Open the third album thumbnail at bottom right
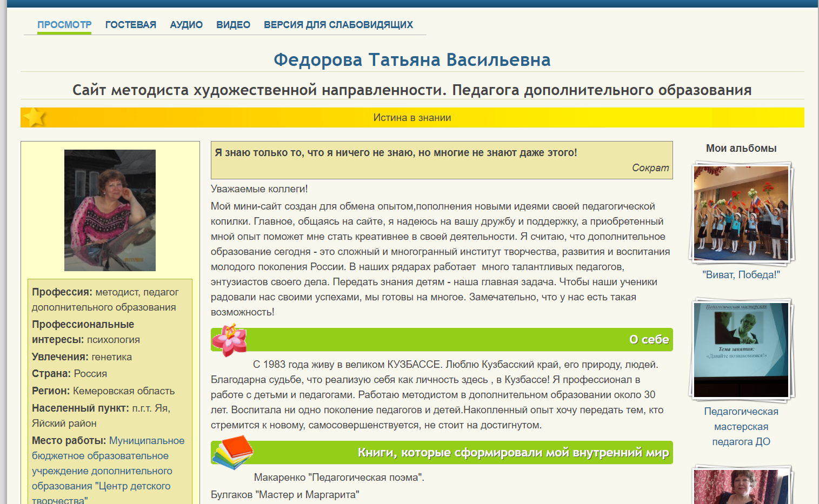Viewport: 819px width, 504px height. point(741,485)
